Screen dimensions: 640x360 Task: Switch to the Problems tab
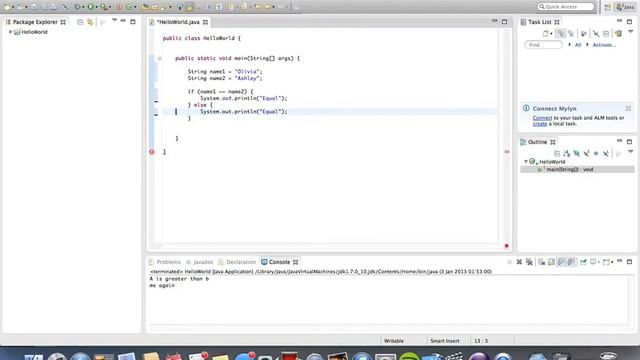click(x=165, y=262)
